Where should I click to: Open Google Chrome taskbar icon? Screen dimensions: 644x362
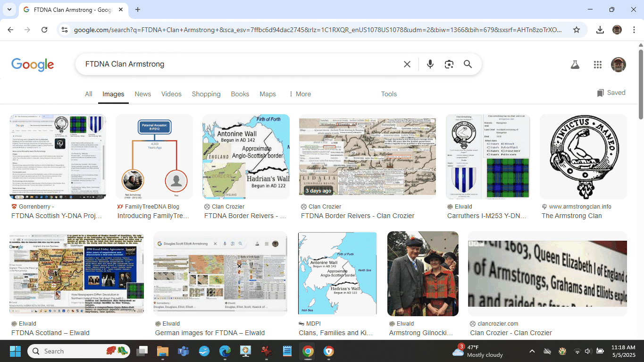click(x=308, y=351)
